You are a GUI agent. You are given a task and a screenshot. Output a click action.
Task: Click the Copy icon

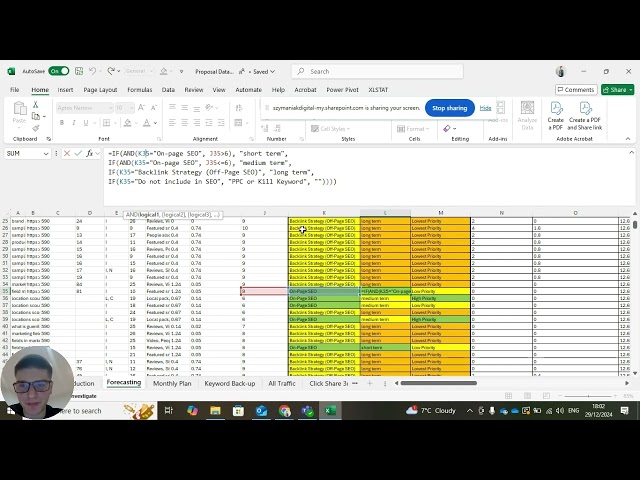point(36,117)
